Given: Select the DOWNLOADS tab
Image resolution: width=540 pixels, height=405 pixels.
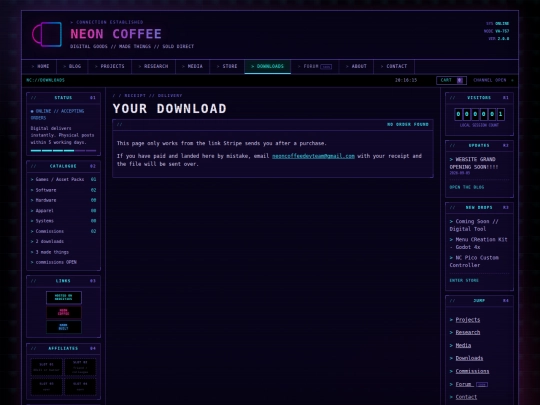Looking at the screenshot, I should click(268, 66).
